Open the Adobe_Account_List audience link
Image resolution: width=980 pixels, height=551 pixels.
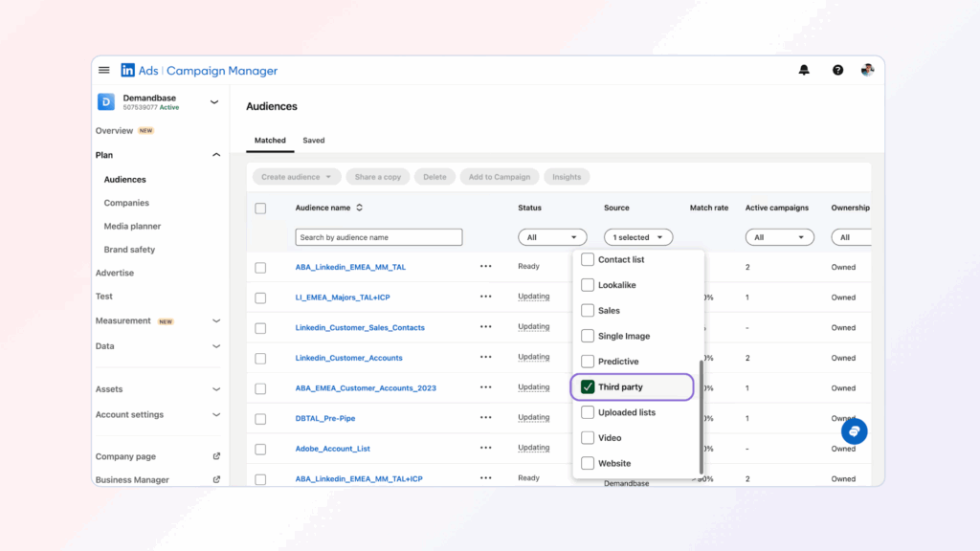tap(332, 449)
